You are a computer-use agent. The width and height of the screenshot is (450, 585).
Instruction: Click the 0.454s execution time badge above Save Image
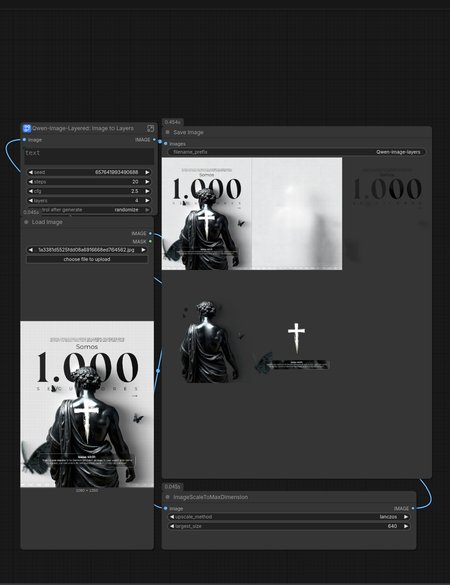(x=172, y=122)
